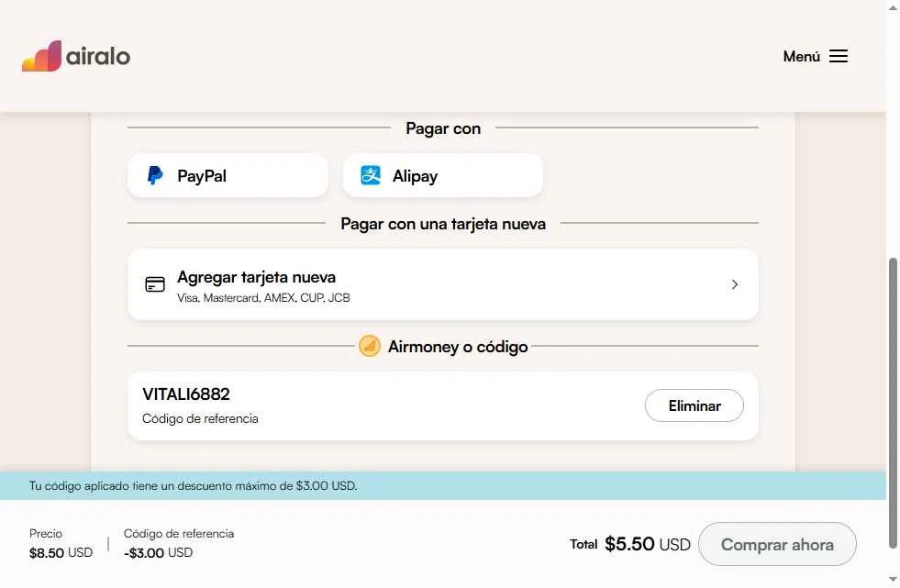Click the $5.50 USD total amount
900x588 pixels.
648,544
